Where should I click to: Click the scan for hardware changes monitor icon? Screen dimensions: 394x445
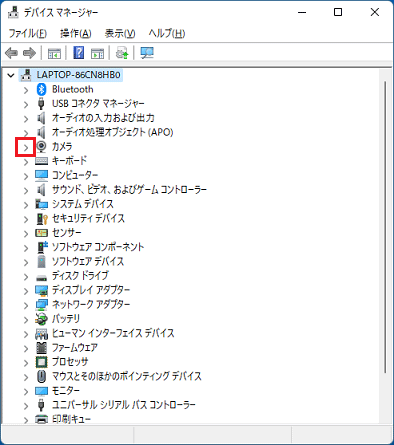click(x=147, y=53)
